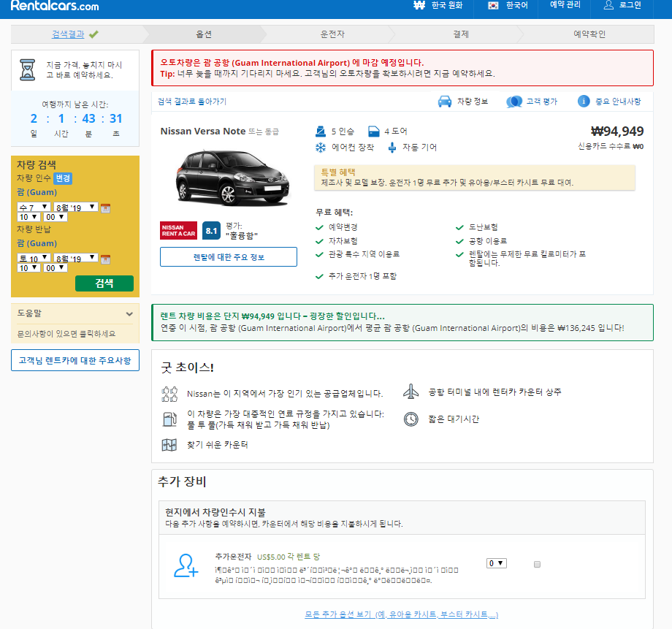Click the 렌탈에 대한 주요 정보 button
Image resolution: width=672 pixels, height=629 pixels.
tap(229, 257)
